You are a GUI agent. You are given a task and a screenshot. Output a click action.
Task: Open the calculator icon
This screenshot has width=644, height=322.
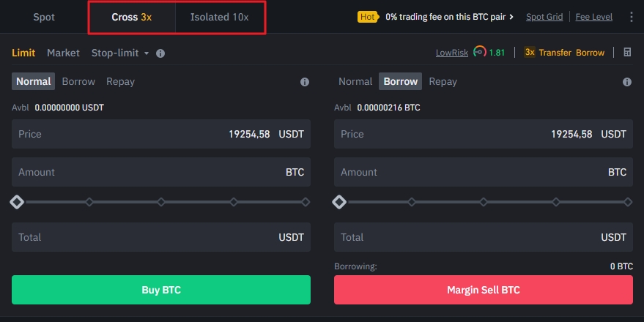coord(627,53)
